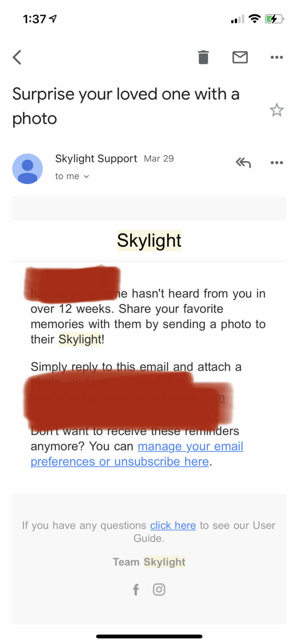Delete this email with the trash icon
Image resolution: width=298 pixels, height=644 pixels.
tap(203, 57)
